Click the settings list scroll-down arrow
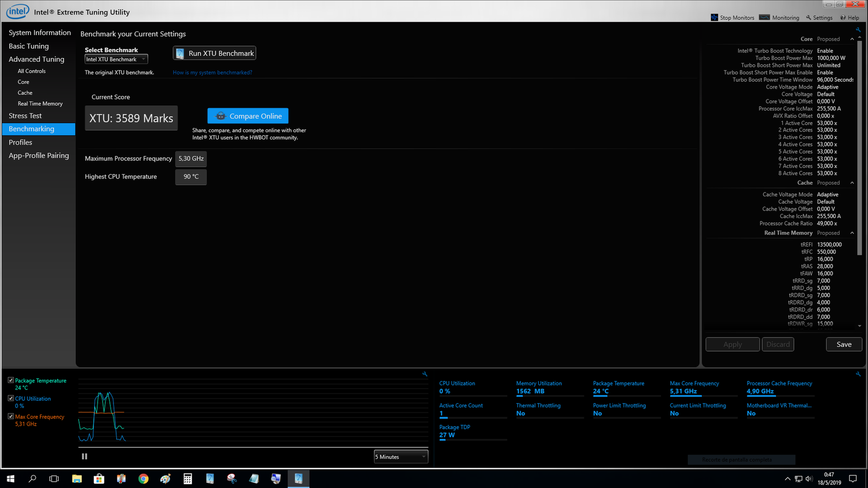The height and width of the screenshot is (488, 868). 859,326
